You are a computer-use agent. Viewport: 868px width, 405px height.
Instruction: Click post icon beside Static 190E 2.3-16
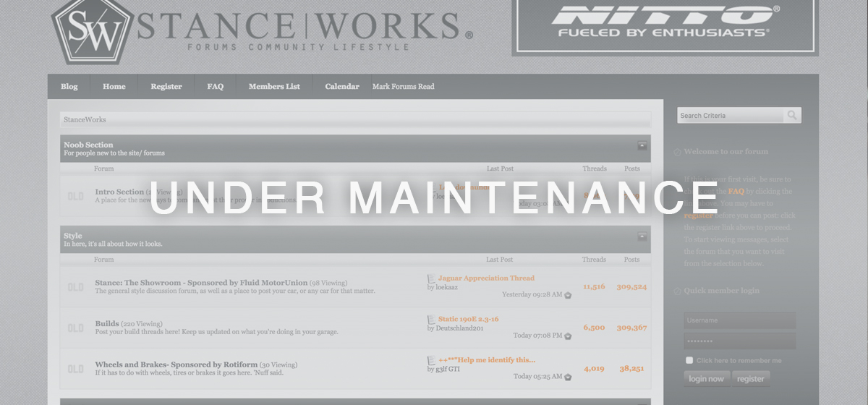point(432,319)
